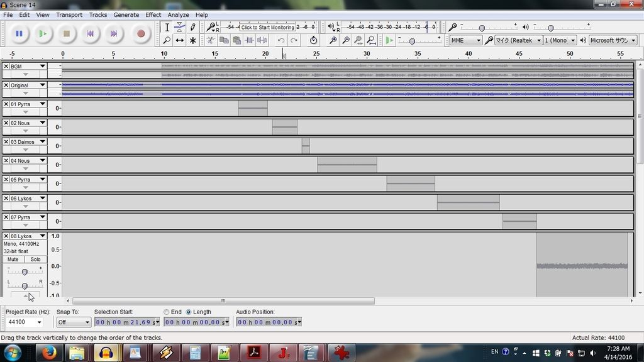The width and height of the screenshot is (644, 362).
Task: Choose the Time Shift tool
Action: pyautogui.click(x=180, y=40)
